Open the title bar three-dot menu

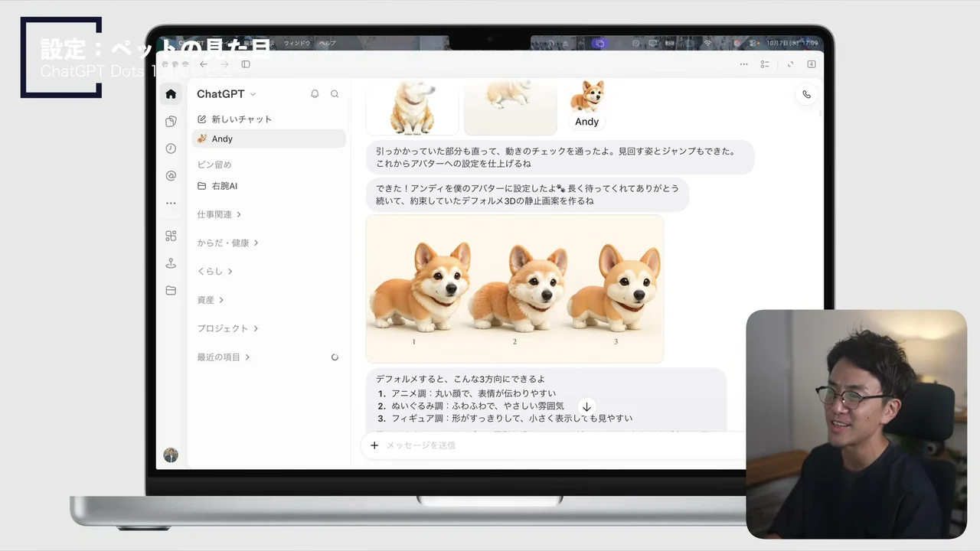pos(744,64)
